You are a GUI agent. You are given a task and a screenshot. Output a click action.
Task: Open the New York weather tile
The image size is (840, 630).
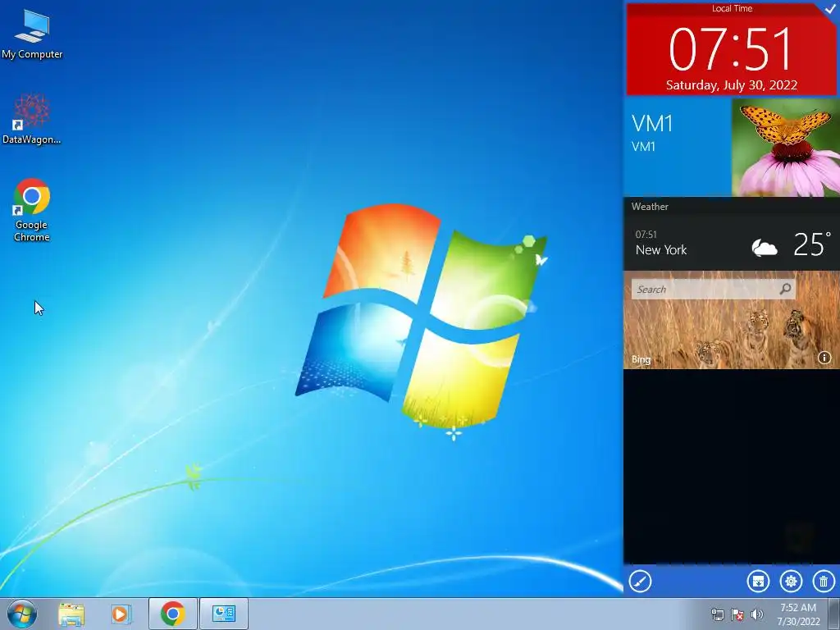coord(732,244)
